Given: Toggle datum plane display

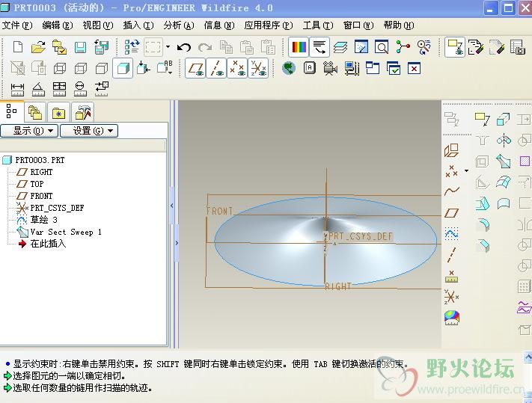Looking at the screenshot, I should pyautogui.click(x=195, y=69).
